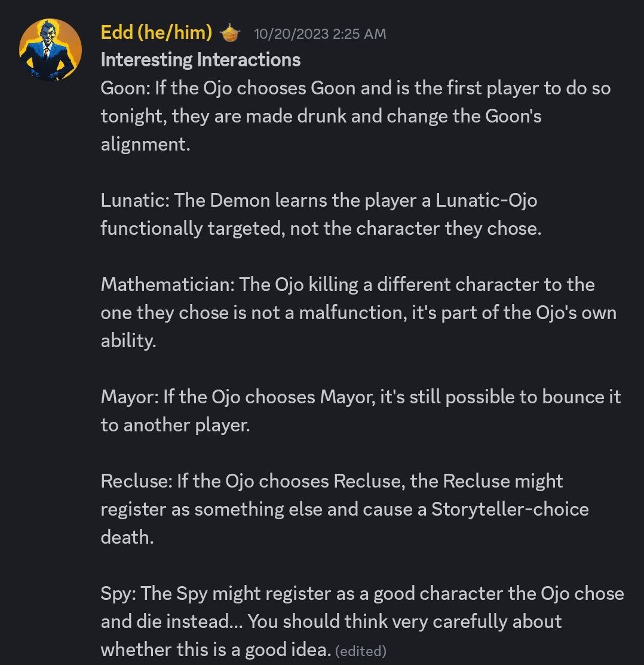Click the (edited) label at message end
Viewport: 644px width, 665px height.
pyautogui.click(x=361, y=651)
